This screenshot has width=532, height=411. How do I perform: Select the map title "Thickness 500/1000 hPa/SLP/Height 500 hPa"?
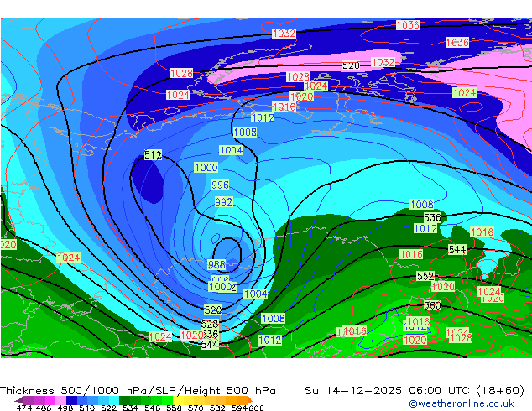click(138, 391)
